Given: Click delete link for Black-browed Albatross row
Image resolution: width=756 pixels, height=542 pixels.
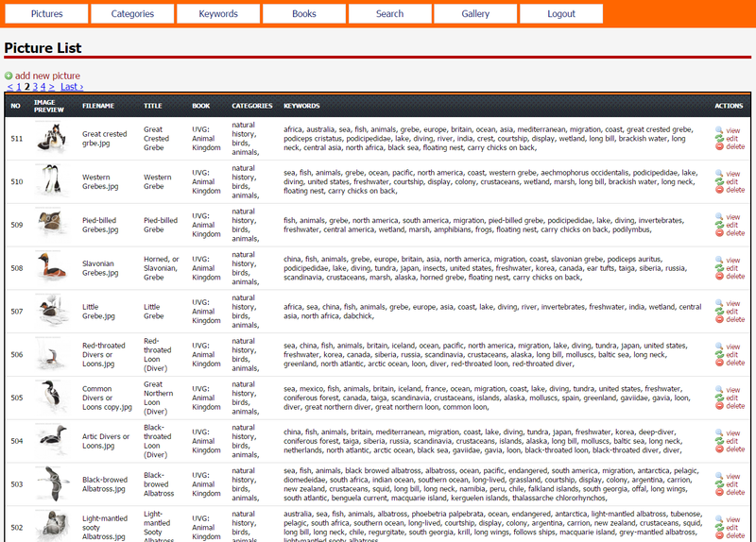Looking at the screenshot, I should tap(735, 493).
